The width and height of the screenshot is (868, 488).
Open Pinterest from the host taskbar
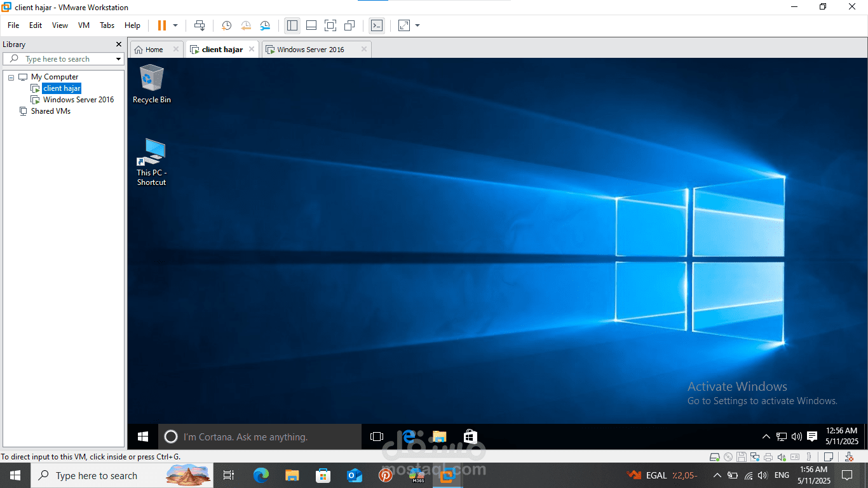(386, 475)
